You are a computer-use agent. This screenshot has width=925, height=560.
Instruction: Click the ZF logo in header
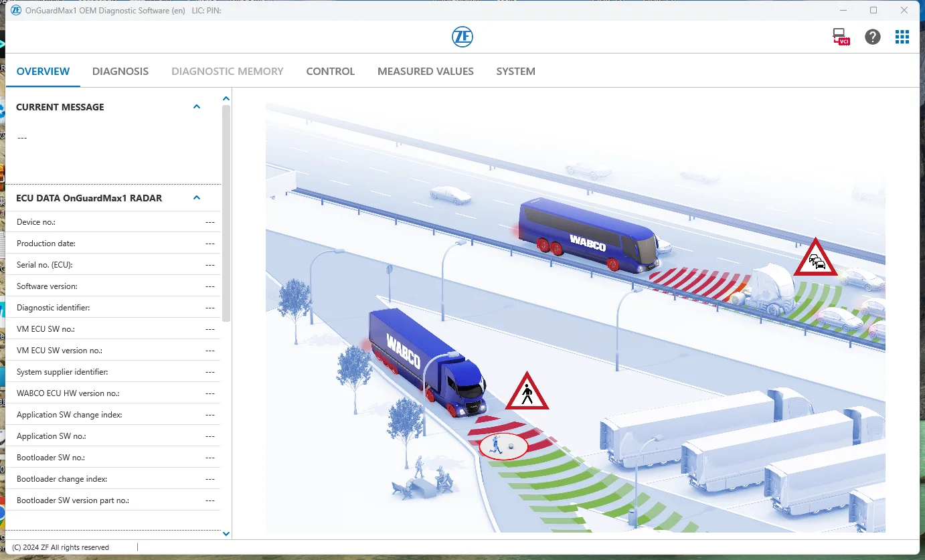[x=462, y=37]
